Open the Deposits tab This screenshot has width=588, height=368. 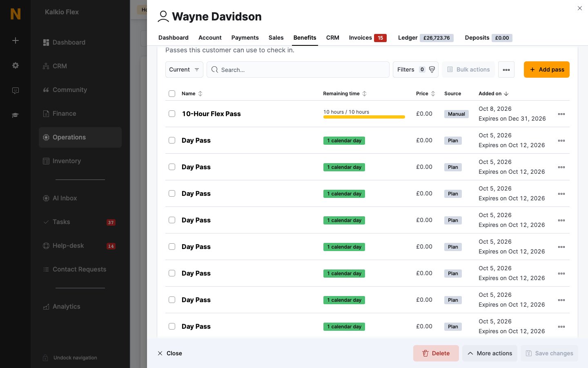[488, 38]
